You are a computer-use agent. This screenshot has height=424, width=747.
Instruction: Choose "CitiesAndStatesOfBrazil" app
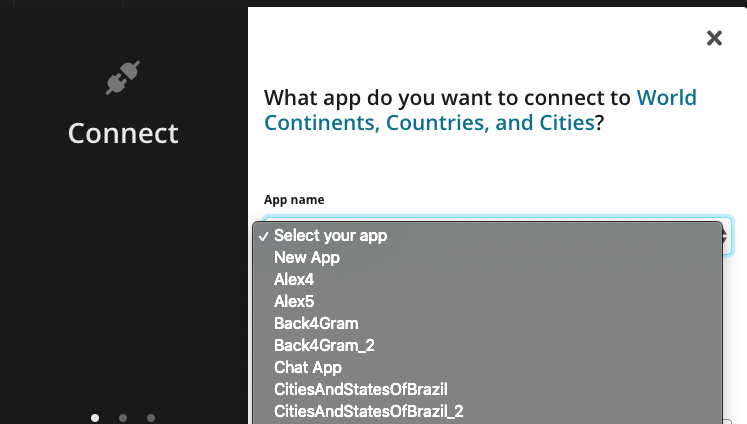click(488, 389)
